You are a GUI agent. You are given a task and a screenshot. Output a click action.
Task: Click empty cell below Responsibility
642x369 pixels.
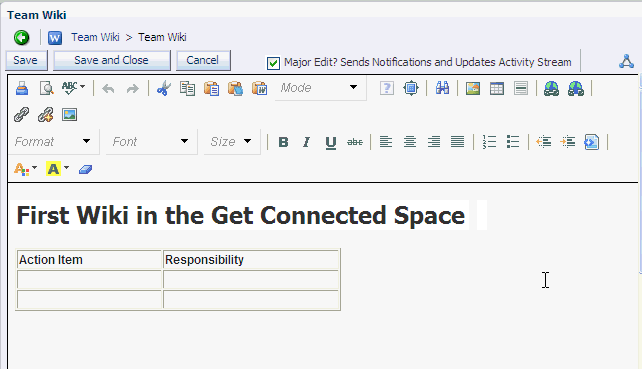point(251,280)
